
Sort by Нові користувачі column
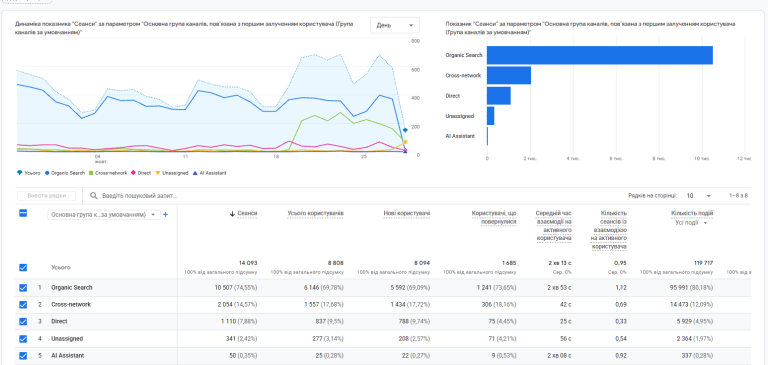407,214
